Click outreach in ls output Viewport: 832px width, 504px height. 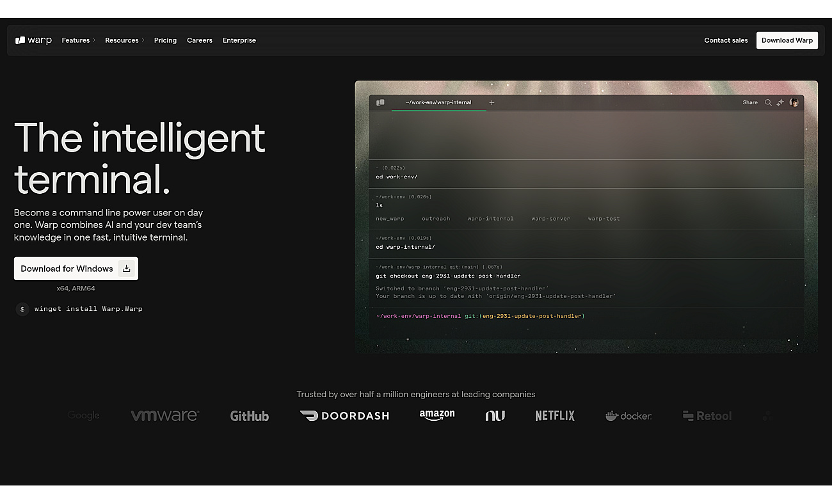(436, 219)
